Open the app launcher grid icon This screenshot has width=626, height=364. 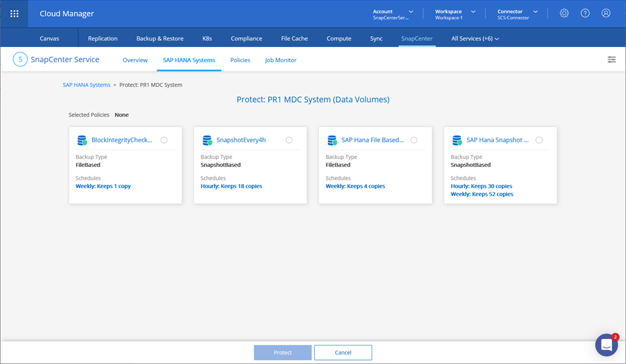pos(15,13)
